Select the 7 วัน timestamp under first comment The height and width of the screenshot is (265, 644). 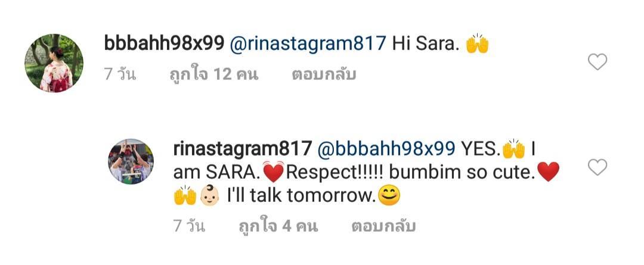pyautogui.click(x=120, y=74)
